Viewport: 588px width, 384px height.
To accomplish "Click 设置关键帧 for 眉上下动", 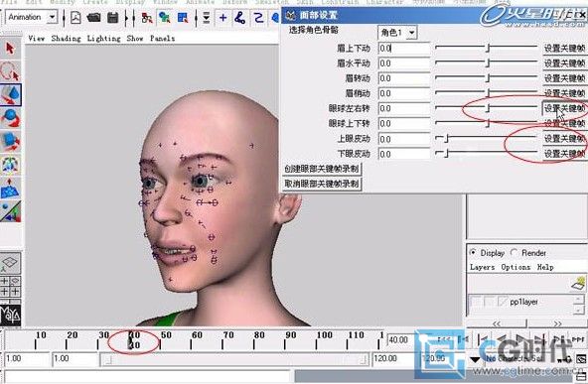I will point(565,49).
